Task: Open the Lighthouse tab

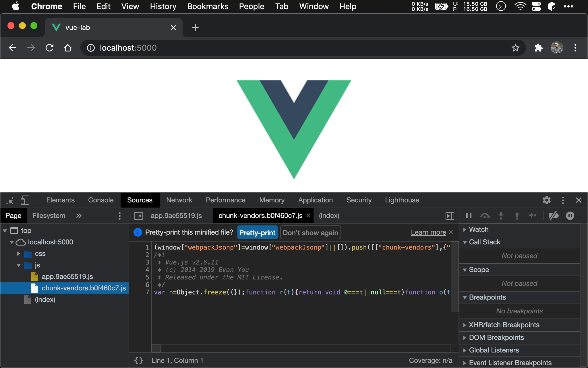Action: (402, 200)
